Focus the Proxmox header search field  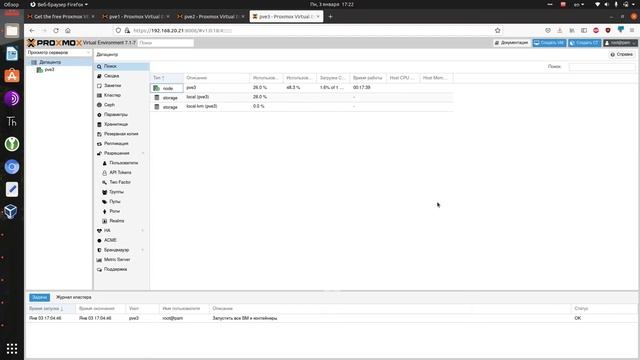point(166,43)
